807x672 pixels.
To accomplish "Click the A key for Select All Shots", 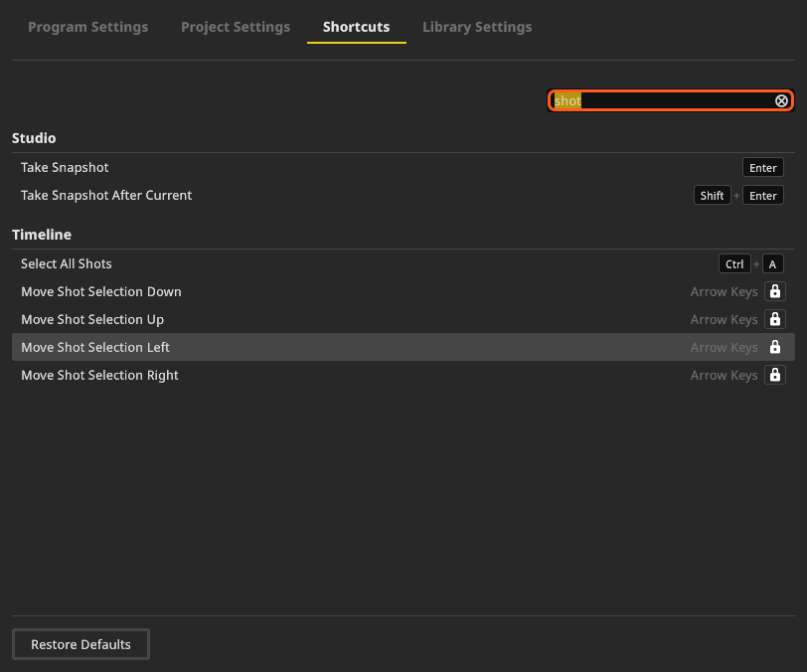I will tap(772, 264).
